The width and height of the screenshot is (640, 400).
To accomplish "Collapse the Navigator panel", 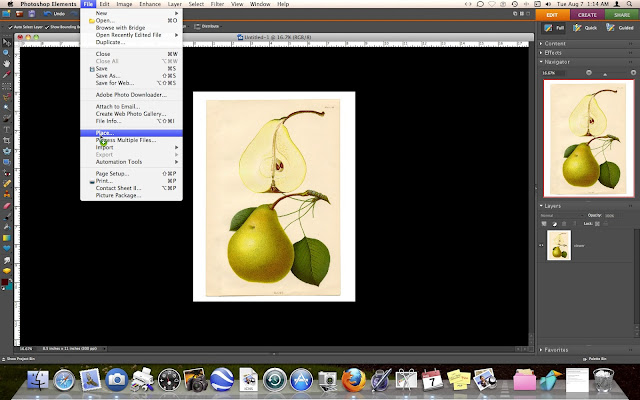I will (x=541, y=62).
